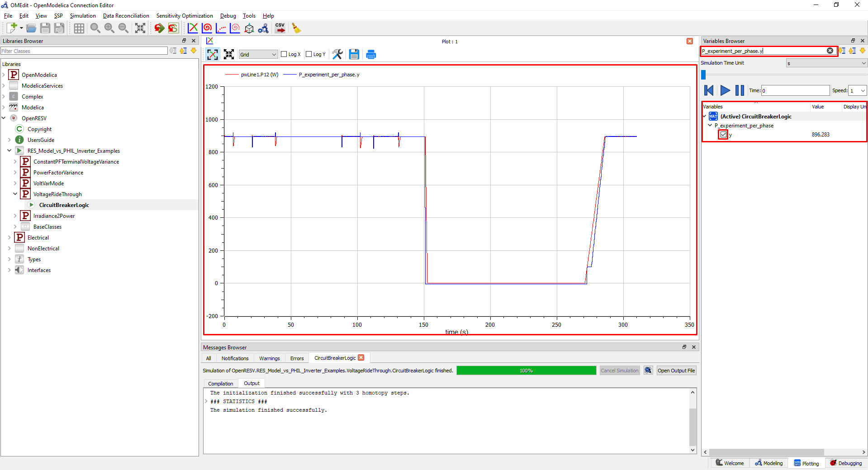This screenshot has height=470, width=868.
Task: Open the Data Reconciliation menu
Action: (126, 16)
